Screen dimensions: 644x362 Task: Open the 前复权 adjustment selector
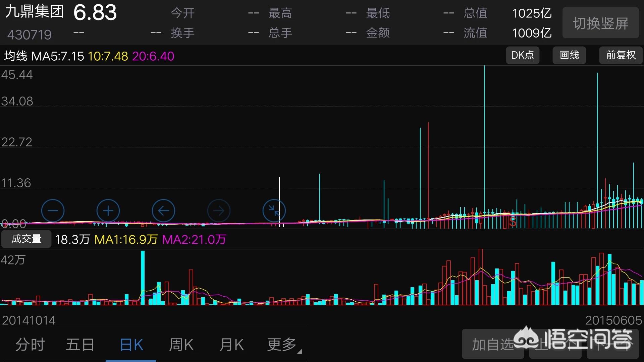coord(621,55)
